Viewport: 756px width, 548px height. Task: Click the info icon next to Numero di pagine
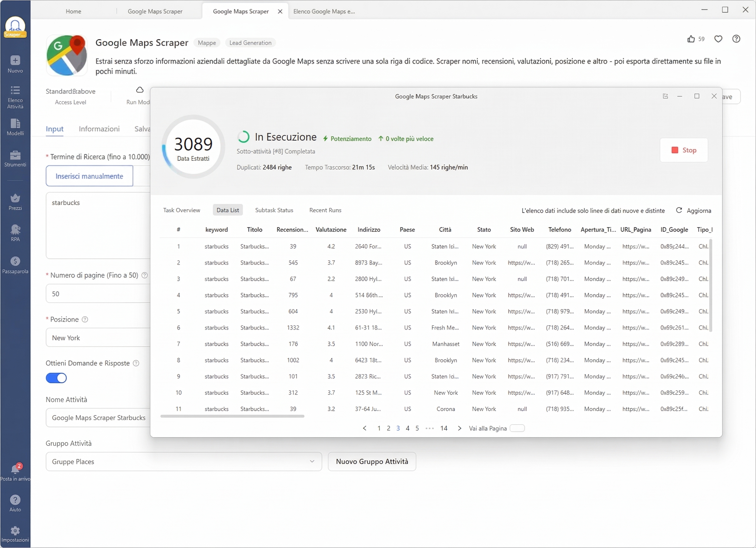pos(145,275)
